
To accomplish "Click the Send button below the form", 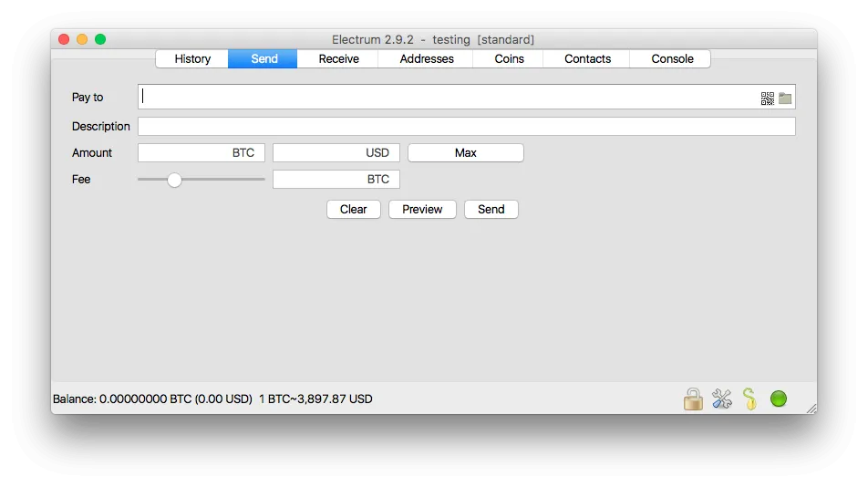I will point(491,209).
